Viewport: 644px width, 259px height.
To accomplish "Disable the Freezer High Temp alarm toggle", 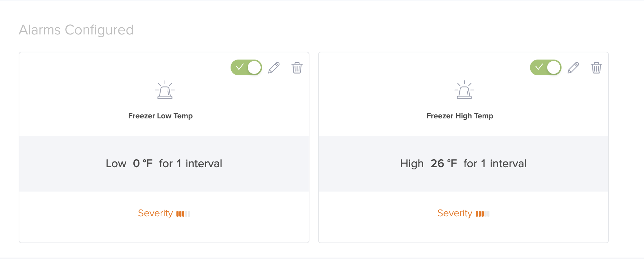I will tap(546, 67).
